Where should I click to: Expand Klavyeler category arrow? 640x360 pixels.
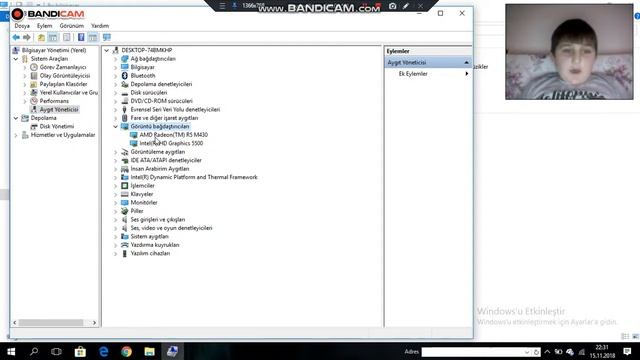pos(116,194)
